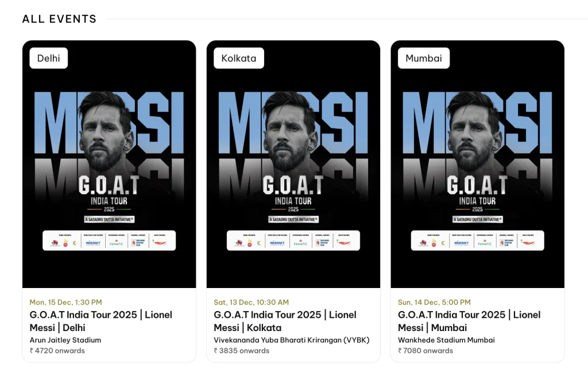This screenshot has height=385, width=588.
Task: Select the Mumbai city badge
Action: click(x=424, y=57)
